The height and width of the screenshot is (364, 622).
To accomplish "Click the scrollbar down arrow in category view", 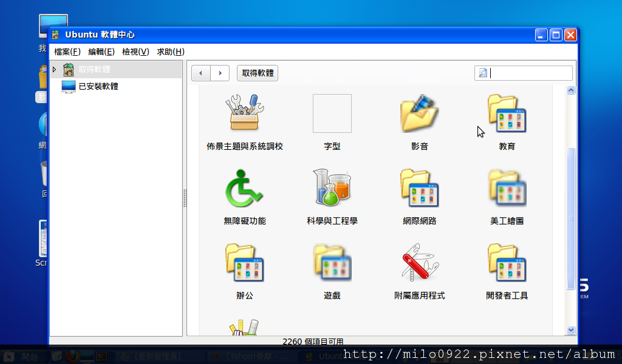I will click(571, 330).
